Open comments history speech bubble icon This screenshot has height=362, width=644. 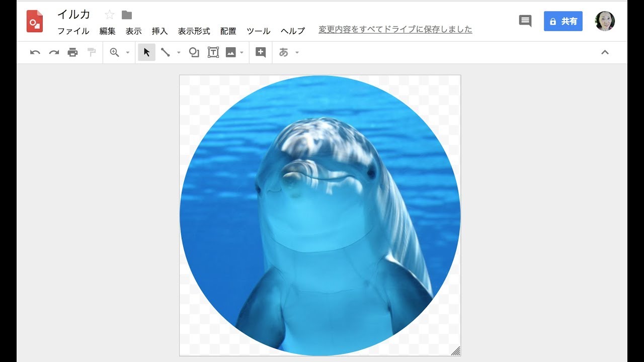(x=525, y=21)
